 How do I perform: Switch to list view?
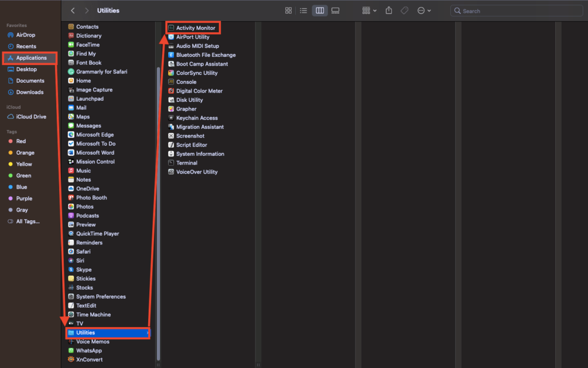coord(304,10)
